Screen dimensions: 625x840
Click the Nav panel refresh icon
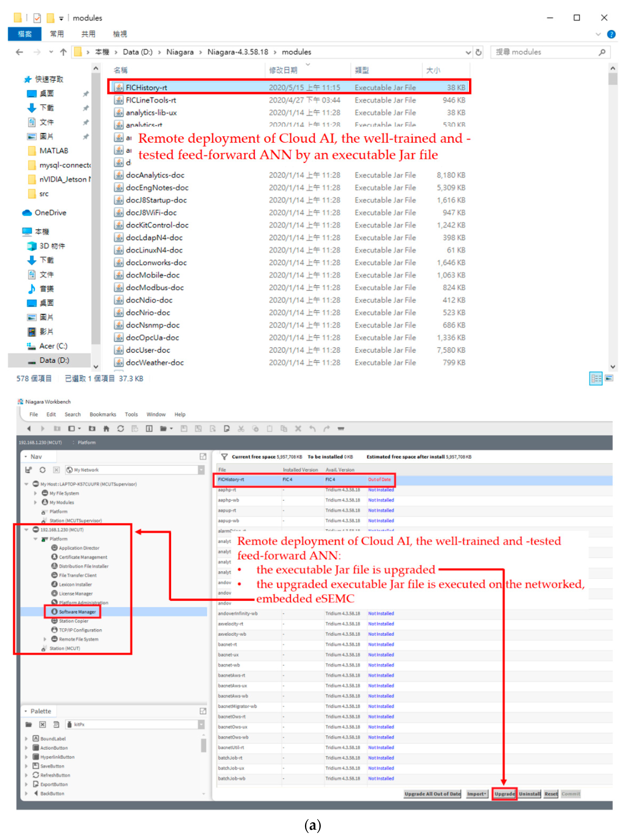pos(42,470)
